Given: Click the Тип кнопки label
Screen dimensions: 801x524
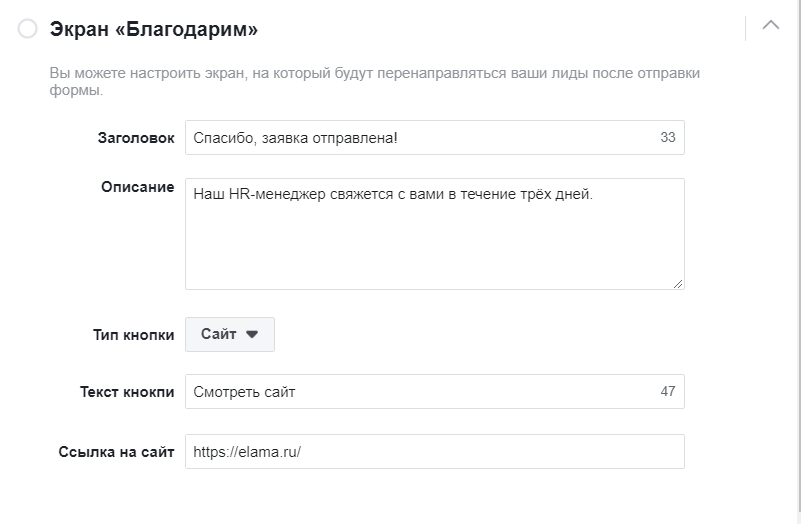Looking at the screenshot, I should click(x=133, y=335).
